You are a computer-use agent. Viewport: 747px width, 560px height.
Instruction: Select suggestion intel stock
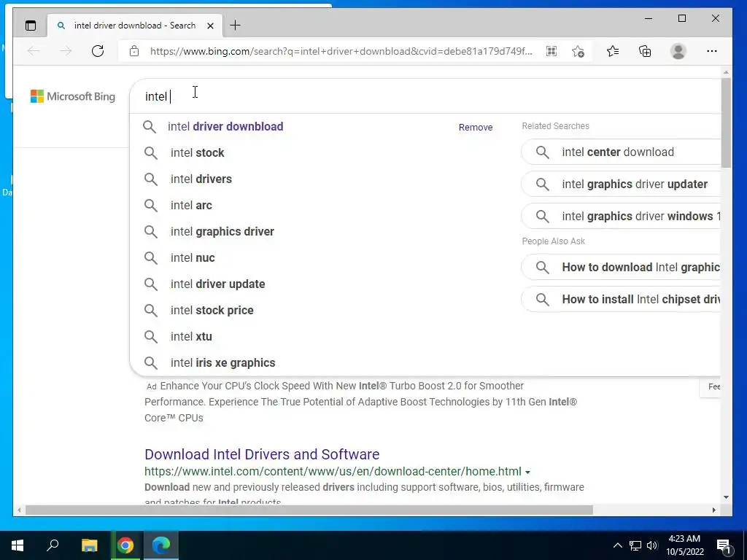197,153
